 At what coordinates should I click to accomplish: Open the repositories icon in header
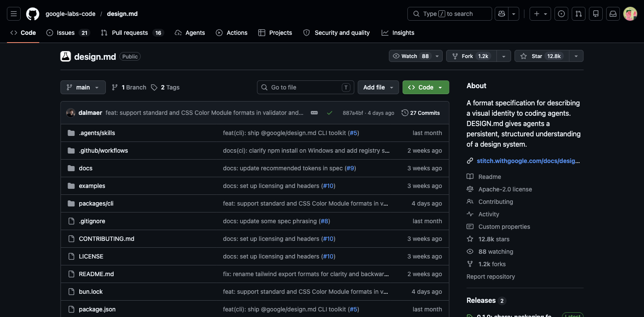coord(596,14)
